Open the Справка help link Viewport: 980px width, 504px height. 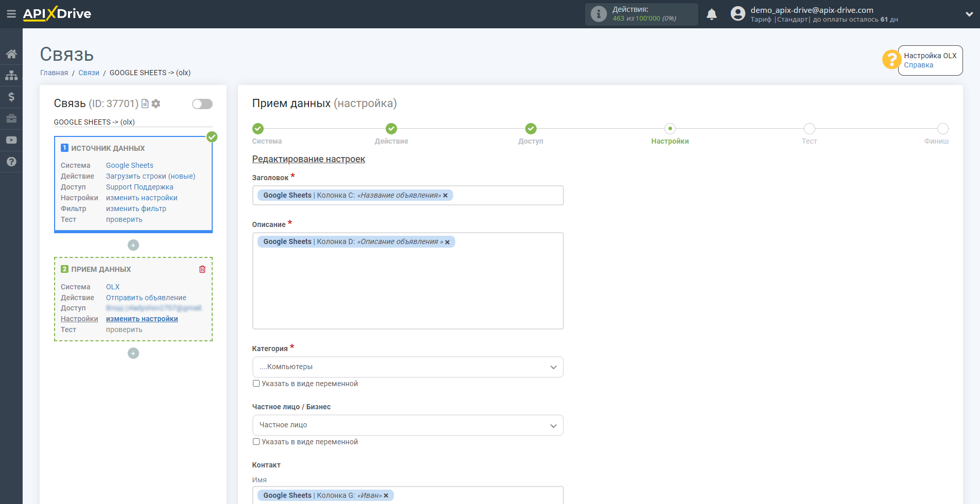pos(918,65)
